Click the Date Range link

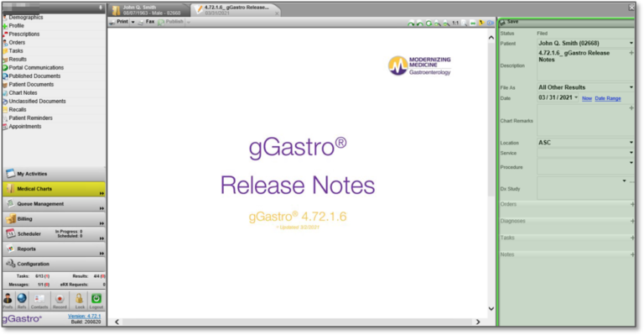tap(608, 98)
